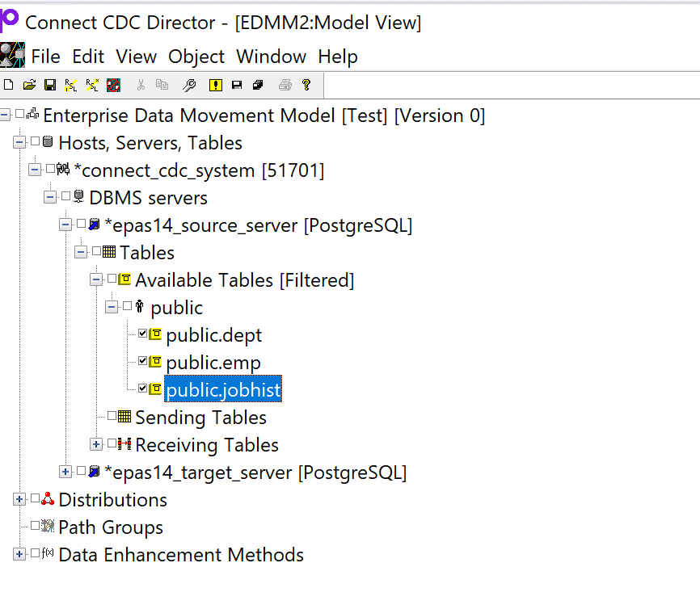Image resolution: width=700 pixels, height=609 pixels.
Task: Click the red crossed-out circle toolbar icon
Action: (x=114, y=85)
